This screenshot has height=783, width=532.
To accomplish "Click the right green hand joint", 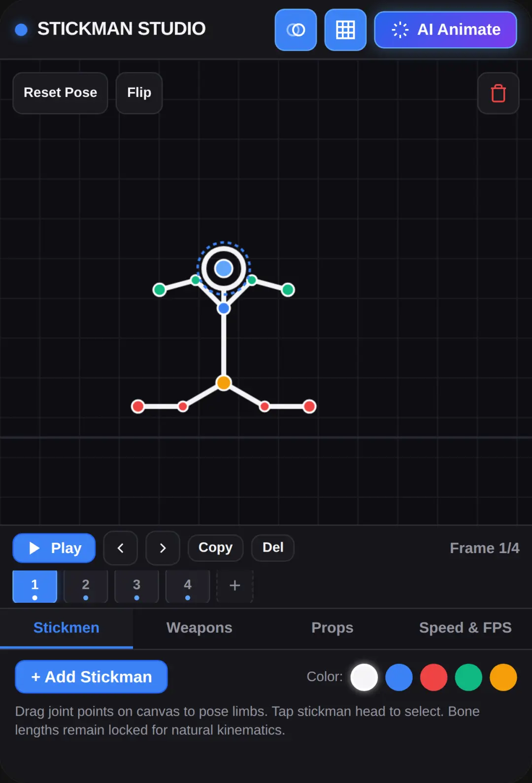I will (288, 290).
